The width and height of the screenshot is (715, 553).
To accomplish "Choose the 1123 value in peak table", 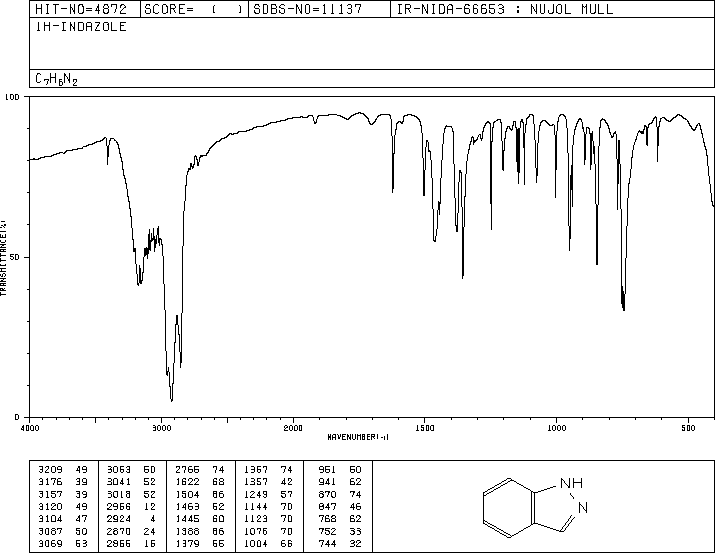I will click(x=256, y=519).
